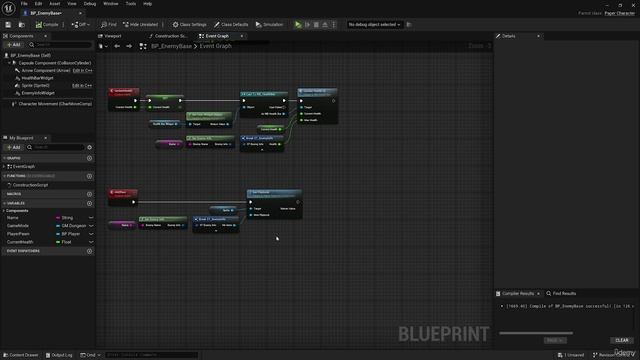Open the Cmd console dropdown
Viewport: 640px width, 360px height.
90,355
